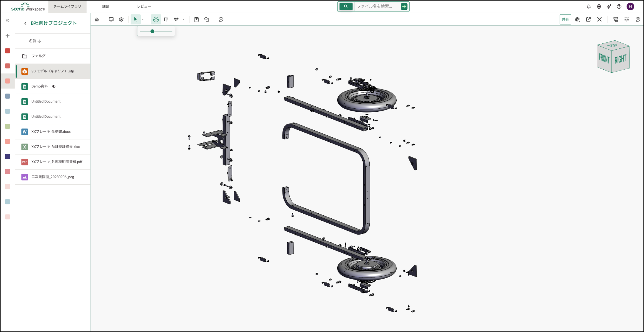Open the AI sparkle assistant icon
The width and height of the screenshot is (644, 332).
click(609, 6)
